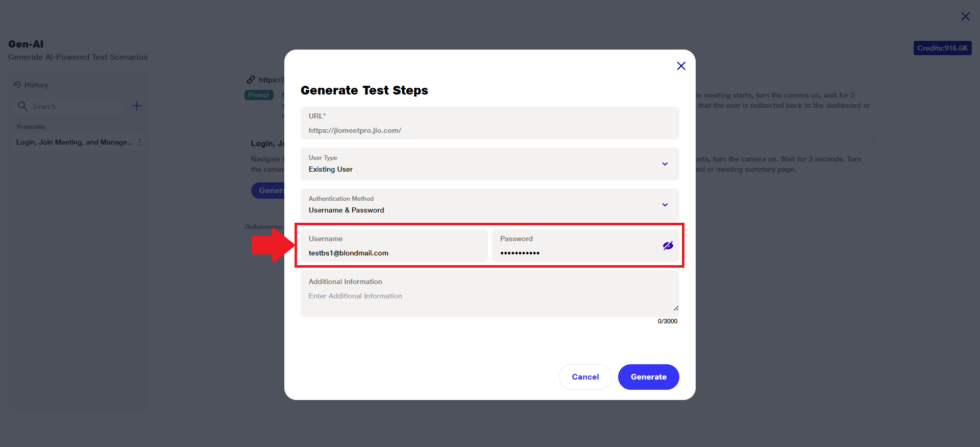Expand the User Type dropdown
Image resolution: width=980 pixels, height=447 pixels.
[665, 164]
